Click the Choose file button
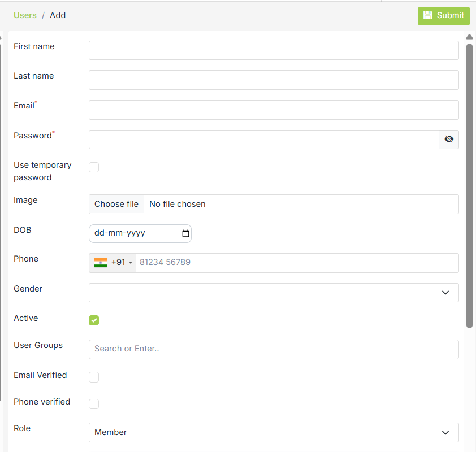This screenshot has width=476, height=452. click(x=116, y=204)
